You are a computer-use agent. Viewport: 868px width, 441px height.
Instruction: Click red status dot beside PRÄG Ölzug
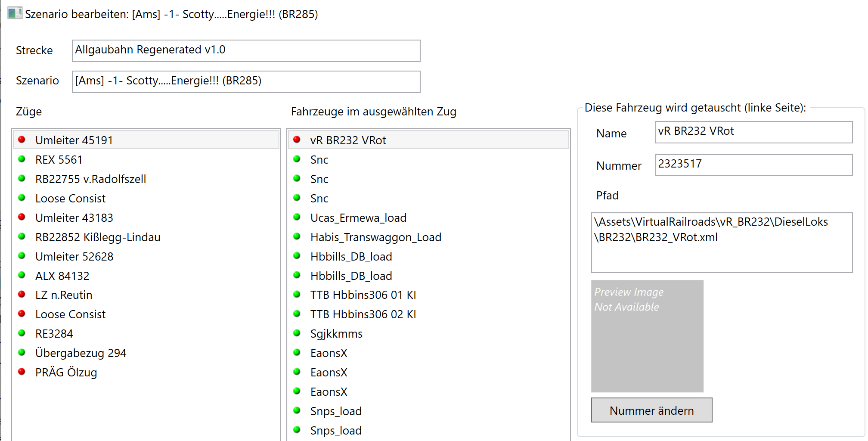click(22, 372)
